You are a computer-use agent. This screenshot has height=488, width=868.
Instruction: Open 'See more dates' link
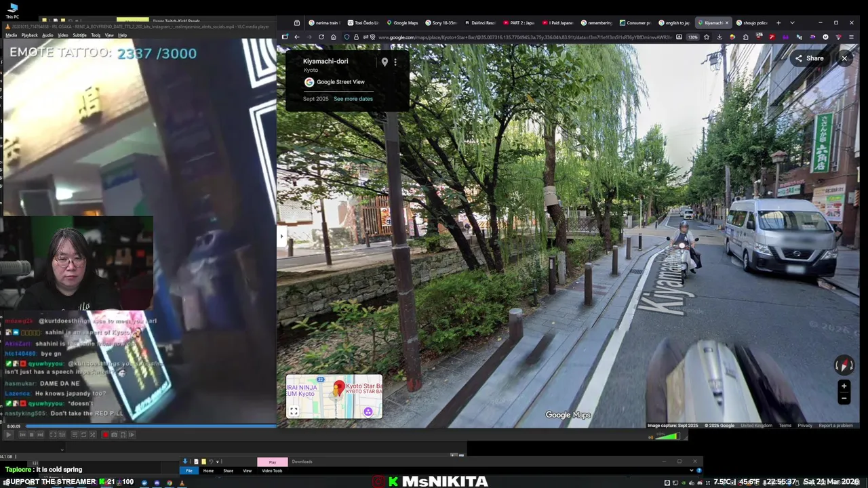[x=353, y=99]
